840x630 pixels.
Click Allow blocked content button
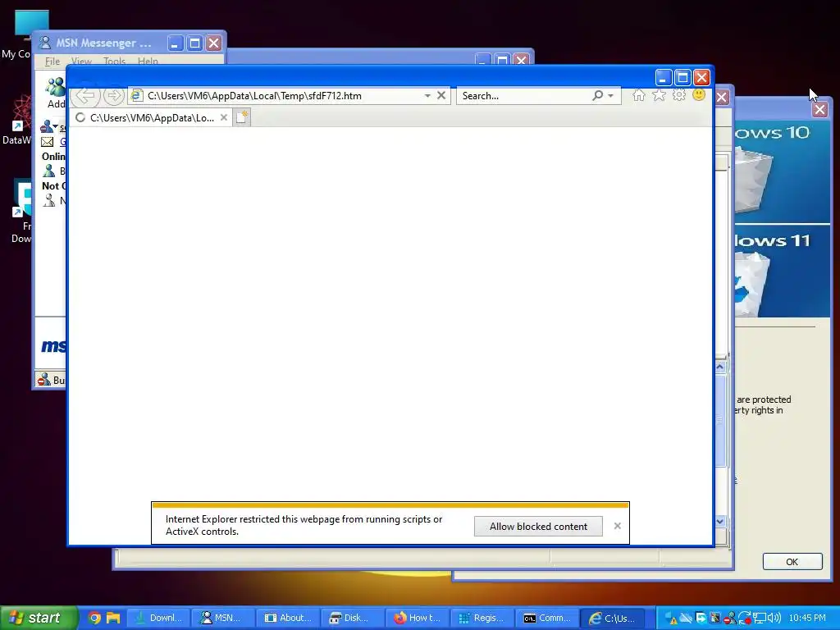point(538,526)
